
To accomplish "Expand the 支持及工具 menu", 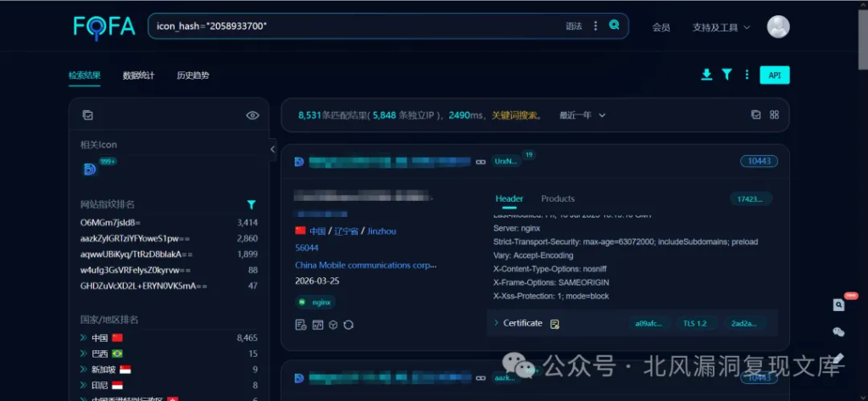I will coord(721,27).
